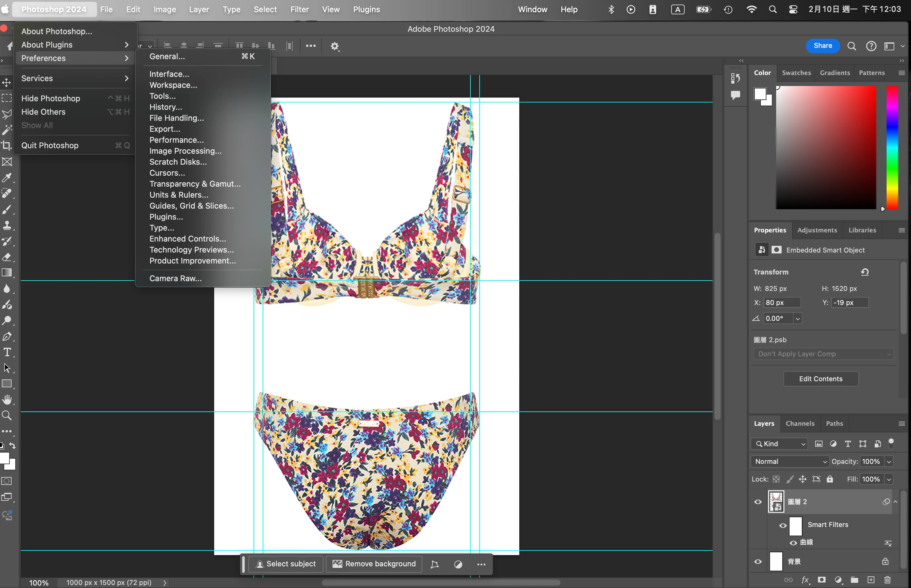Create a new layer with plus icon

click(x=871, y=580)
